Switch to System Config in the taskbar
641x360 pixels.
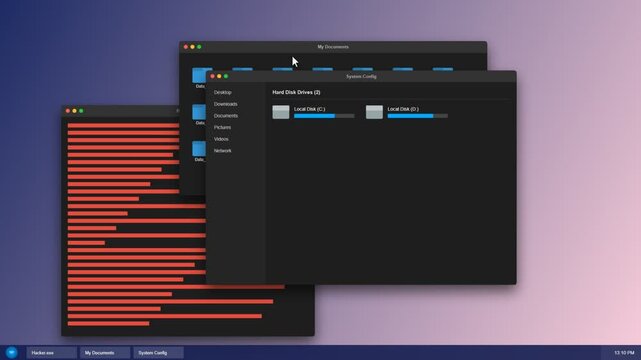click(158, 353)
